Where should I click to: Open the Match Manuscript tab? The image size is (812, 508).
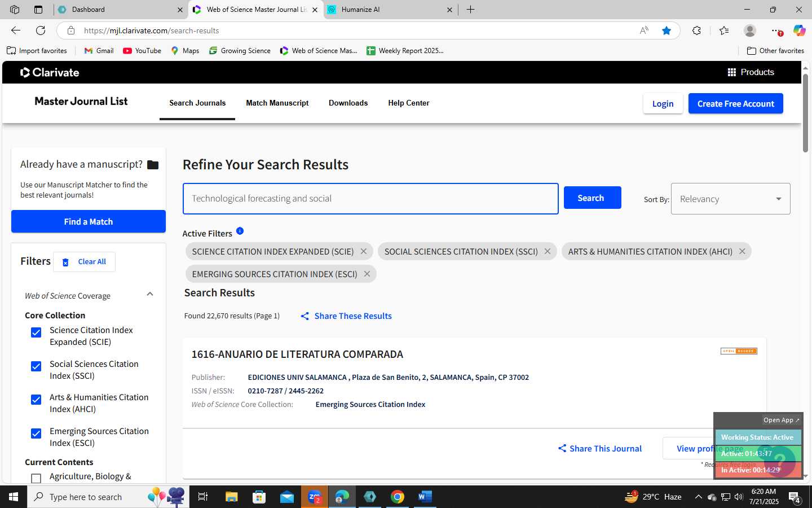click(277, 103)
